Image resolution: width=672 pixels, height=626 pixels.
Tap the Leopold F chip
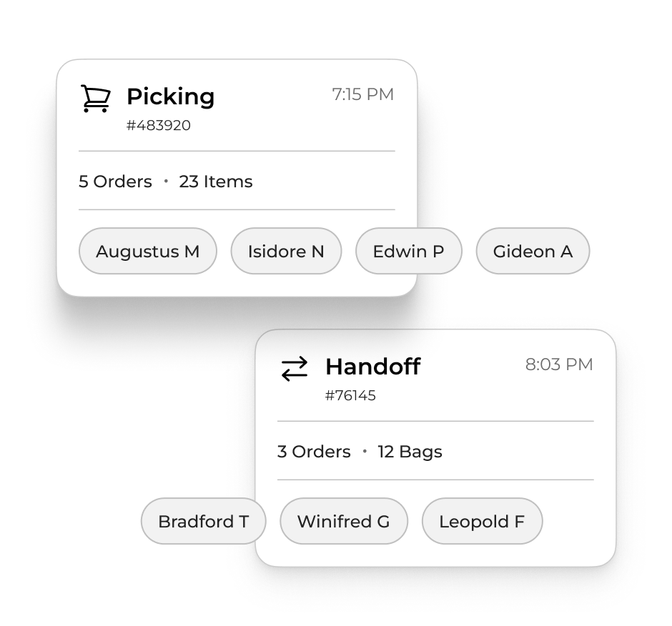(x=482, y=522)
